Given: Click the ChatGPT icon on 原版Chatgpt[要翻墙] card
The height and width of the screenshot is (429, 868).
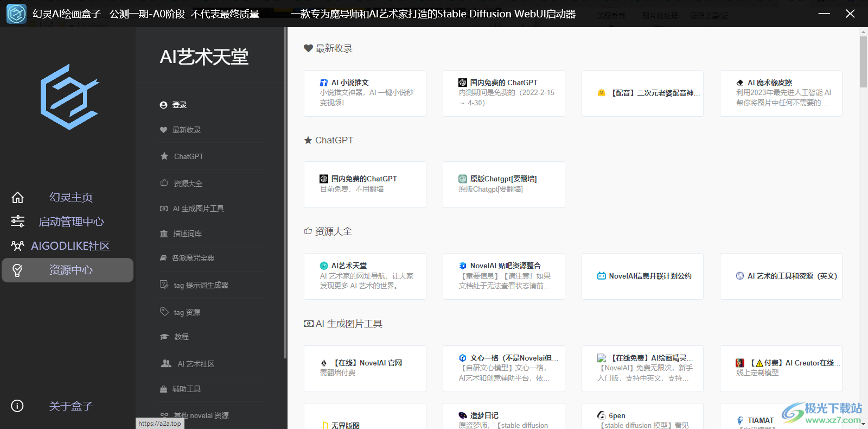Looking at the screenshot, I should (x=463, y=179).
